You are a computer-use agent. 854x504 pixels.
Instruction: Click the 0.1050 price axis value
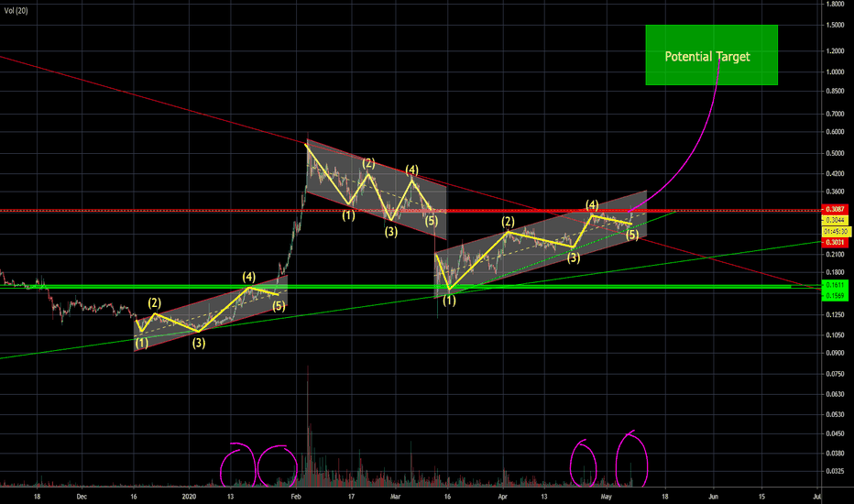click(x=835, y=335)
